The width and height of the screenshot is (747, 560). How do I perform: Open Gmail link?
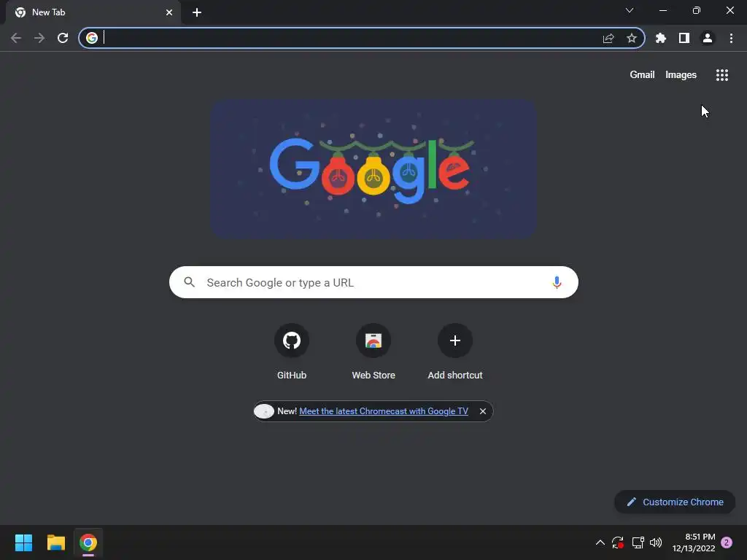pos(642,75)
